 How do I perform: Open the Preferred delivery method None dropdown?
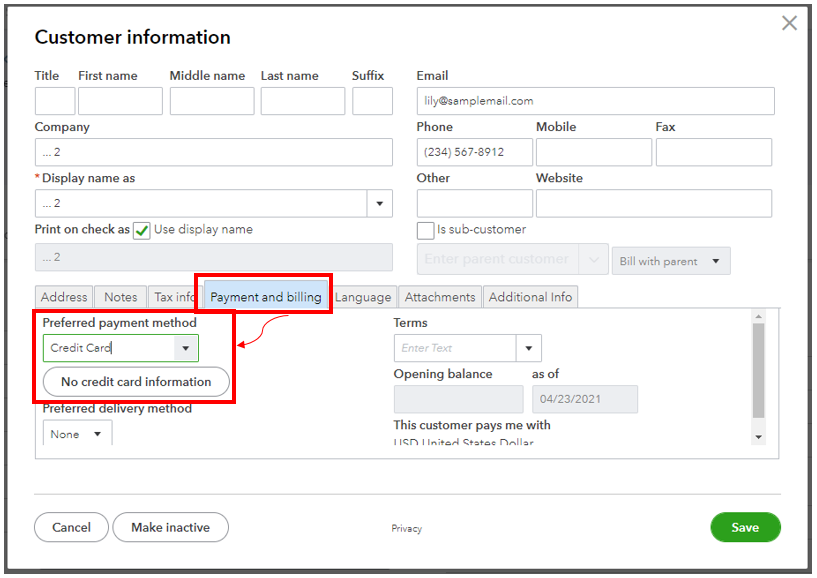point(77,434)
